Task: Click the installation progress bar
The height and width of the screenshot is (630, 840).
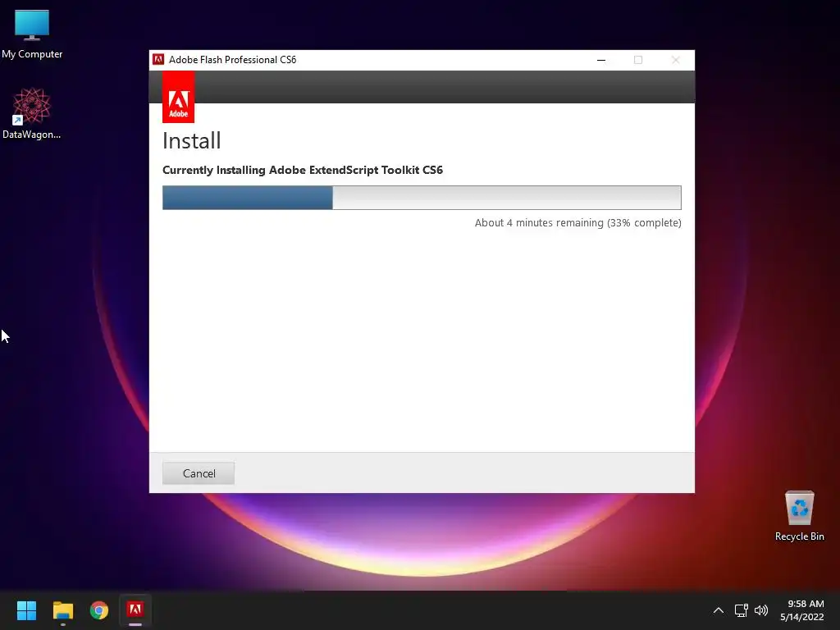Action: (422, 198)
